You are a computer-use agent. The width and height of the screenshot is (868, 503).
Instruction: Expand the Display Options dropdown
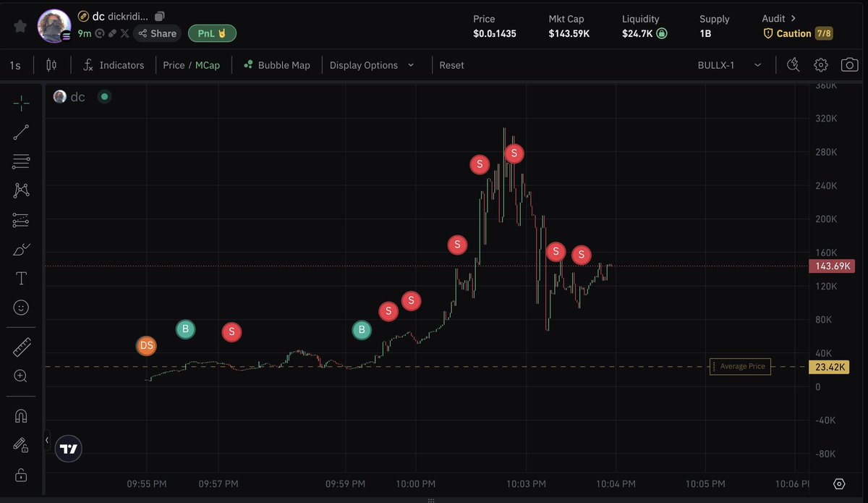click(373, 65)
